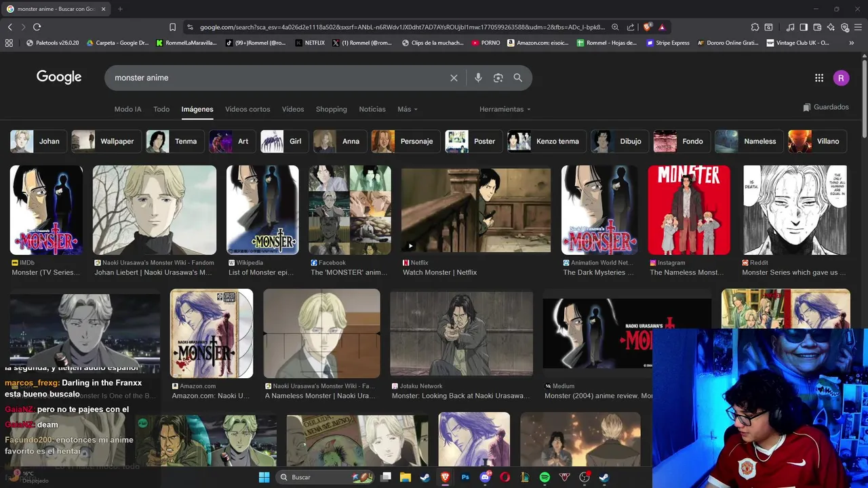Open Guardados saved items
This screenshot has width=868, height=488.
point(825,107)
